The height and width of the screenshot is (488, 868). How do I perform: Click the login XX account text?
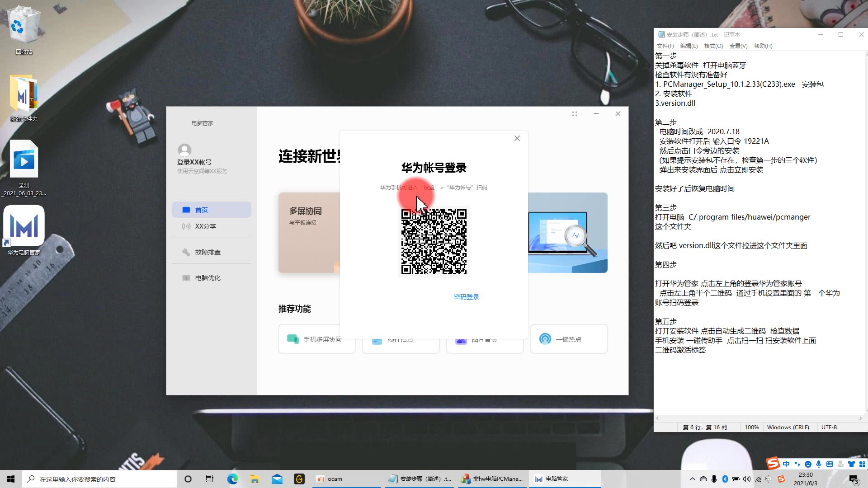click(194, 162)
